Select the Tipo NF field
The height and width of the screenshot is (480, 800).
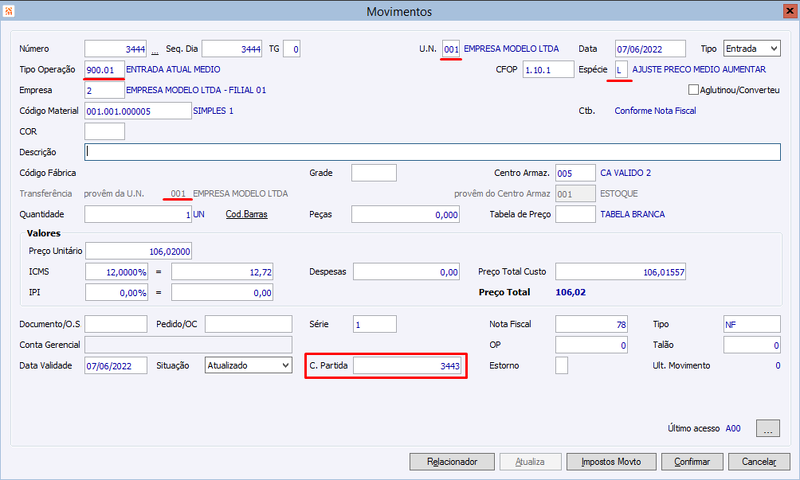tap(752, 324)
